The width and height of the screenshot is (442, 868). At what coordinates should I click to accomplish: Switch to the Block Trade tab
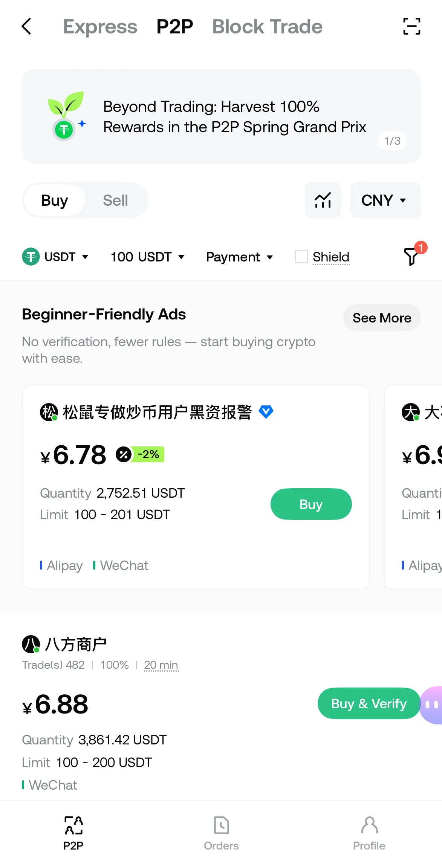(268, 27)
